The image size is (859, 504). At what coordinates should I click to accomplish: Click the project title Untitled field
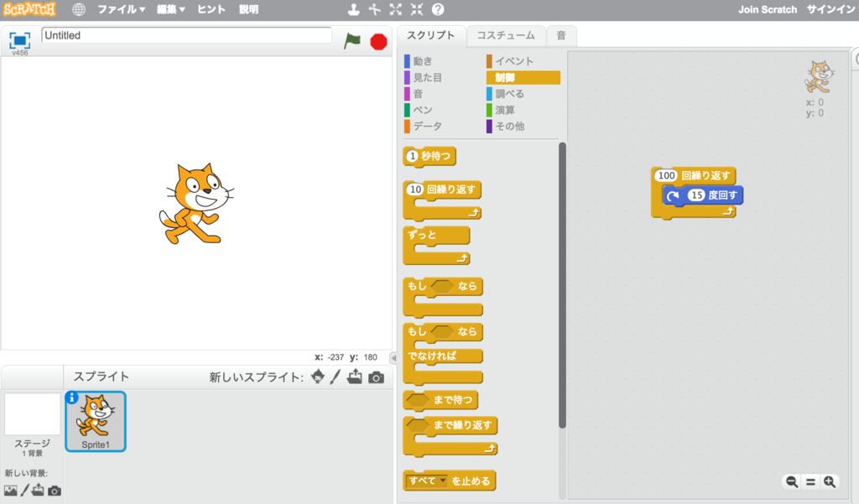(186, 35)
